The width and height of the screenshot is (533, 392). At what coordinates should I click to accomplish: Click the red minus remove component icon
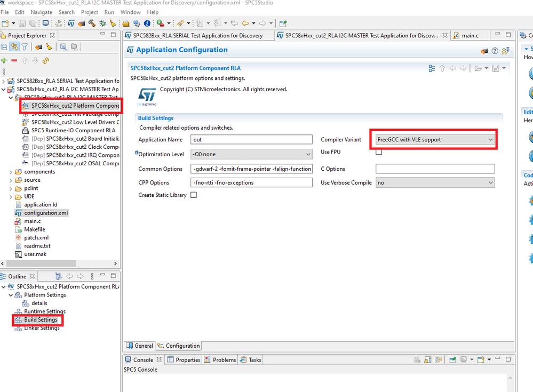click(14, 60)
